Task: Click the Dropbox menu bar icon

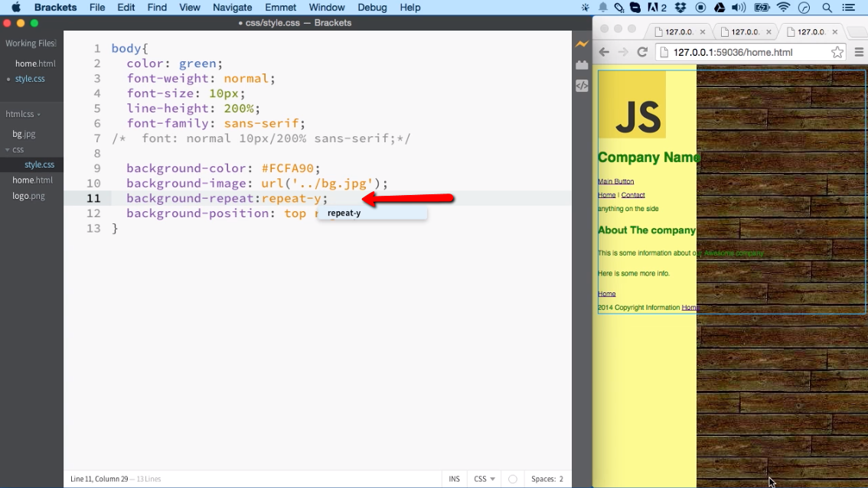Action: coord(680,7)
